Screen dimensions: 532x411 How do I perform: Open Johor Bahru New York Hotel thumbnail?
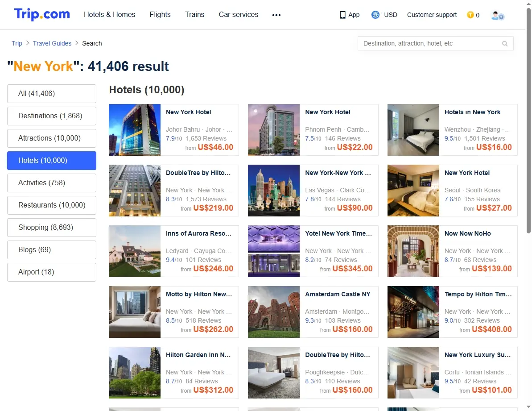[135, 130]
